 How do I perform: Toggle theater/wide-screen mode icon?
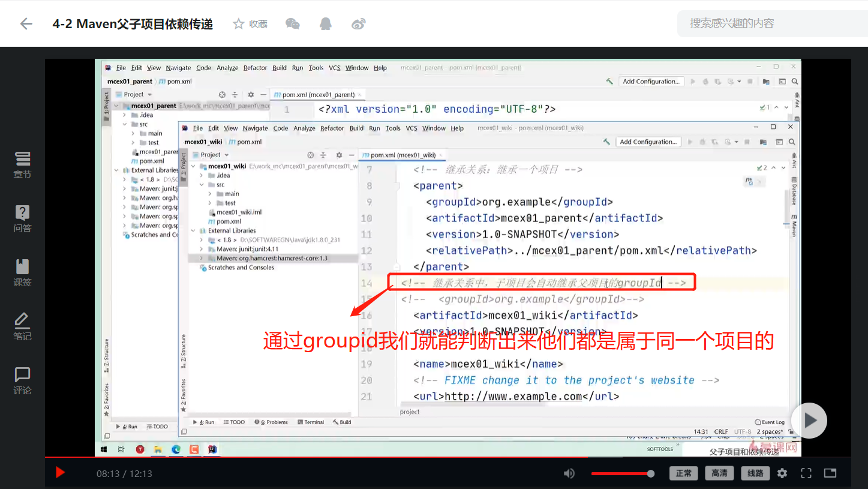(830, 473)
